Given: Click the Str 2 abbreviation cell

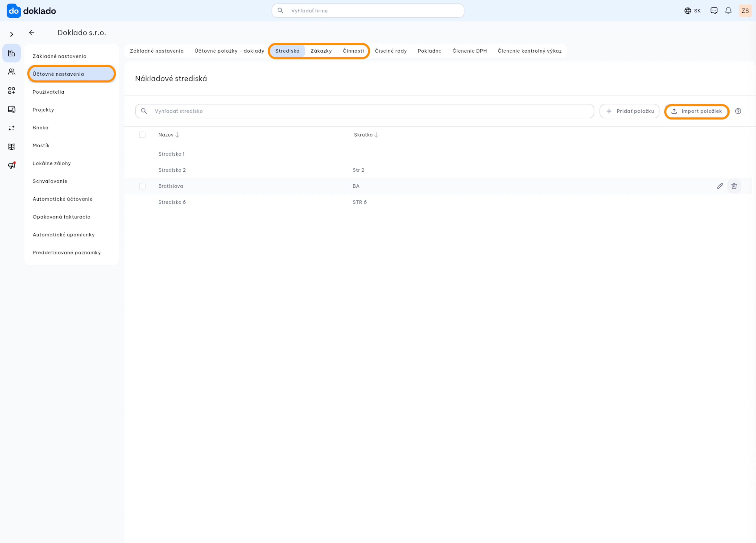Looking at the screenshot, I should (x=358, y=170).
